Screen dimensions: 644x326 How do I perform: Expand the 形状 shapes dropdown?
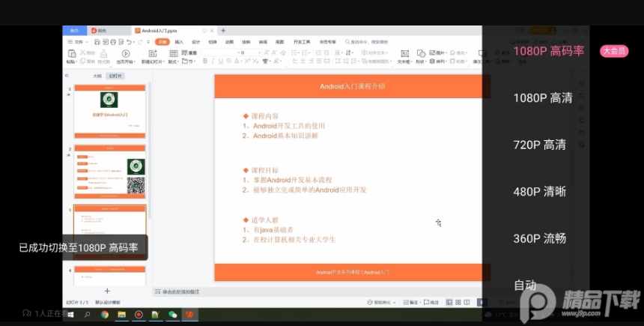point(421,61)
